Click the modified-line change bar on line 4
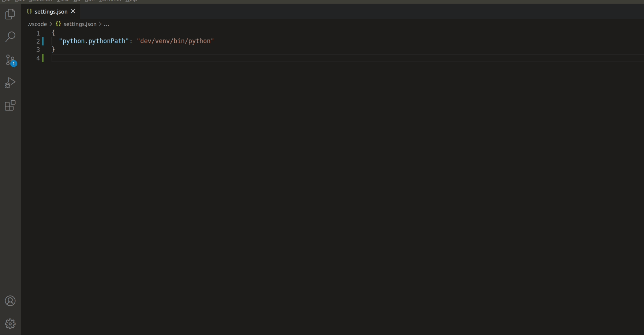This screenshot has width=644, height=335. click(x=42, y=58)
